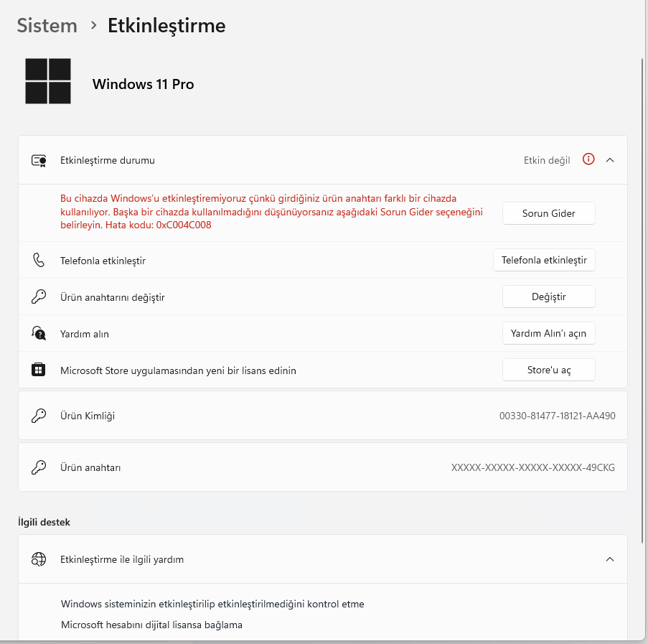Open Microsoft hesabını dijital lisansa bağlama link
The height and width of the screenshot is (644, 648).
coord(151,625)
